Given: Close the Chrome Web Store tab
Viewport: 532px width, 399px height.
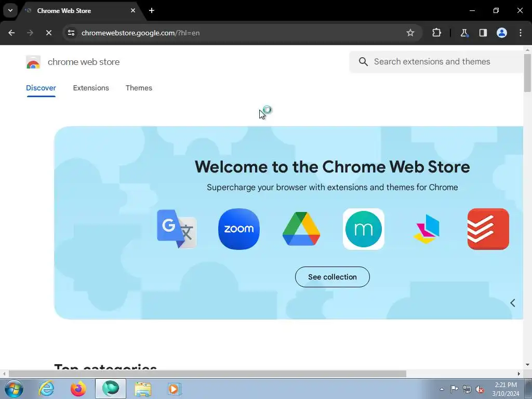Looking at the screenshot, I should click(133, 10).
